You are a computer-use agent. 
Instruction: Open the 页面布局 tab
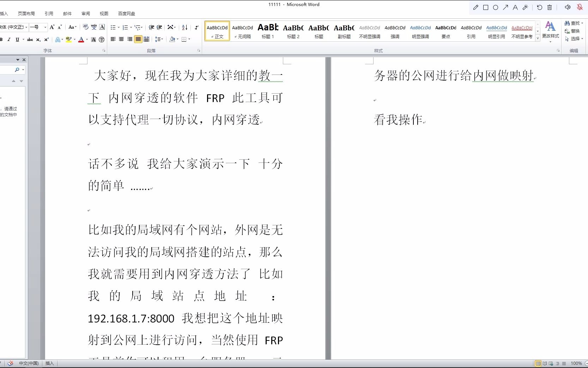click(26, 14)
